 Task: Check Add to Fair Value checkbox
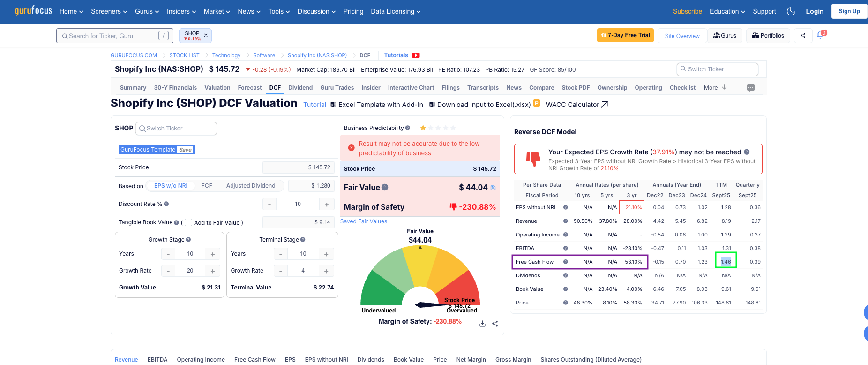[188, 222]
